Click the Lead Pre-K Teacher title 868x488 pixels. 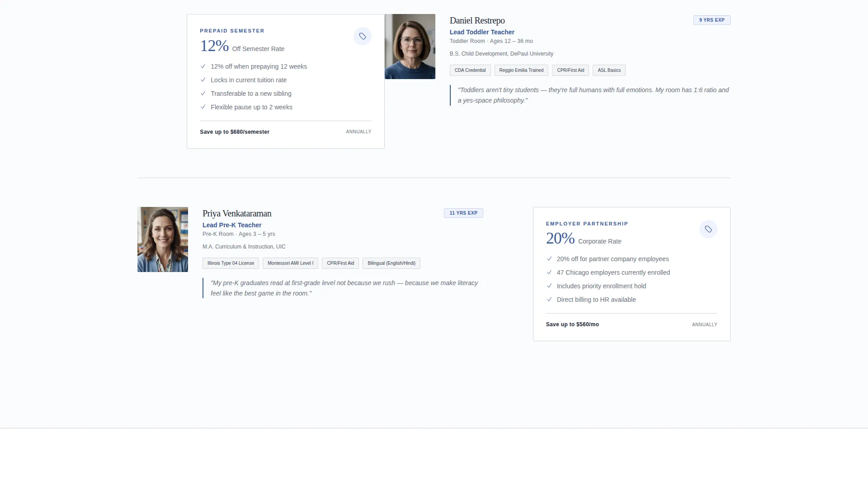(x=232, y=225)
